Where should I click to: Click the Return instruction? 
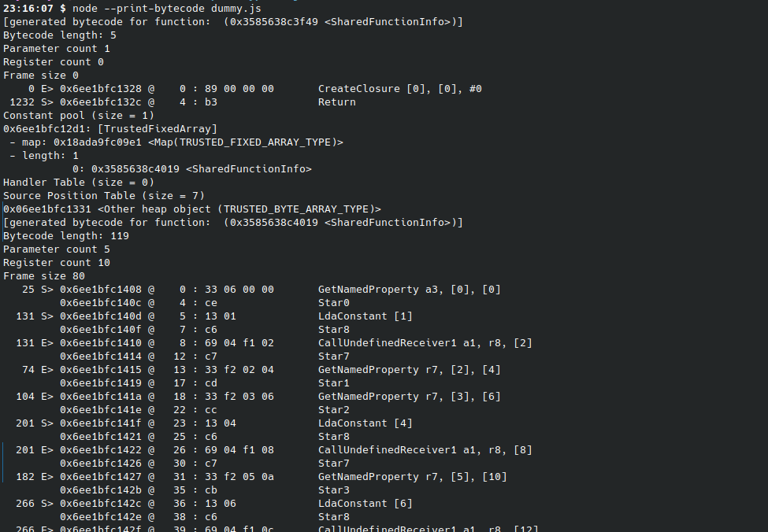point(336,102)
